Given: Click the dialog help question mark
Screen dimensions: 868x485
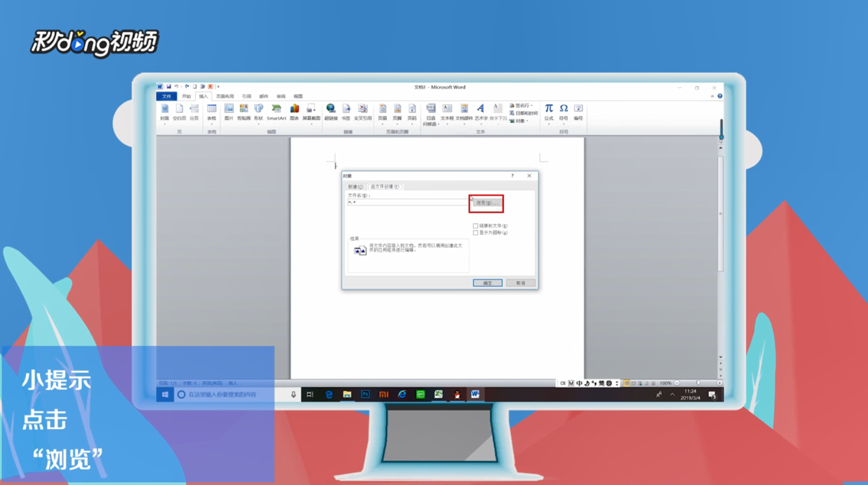Looking at the screenshot, I should [x=512, y=176].
